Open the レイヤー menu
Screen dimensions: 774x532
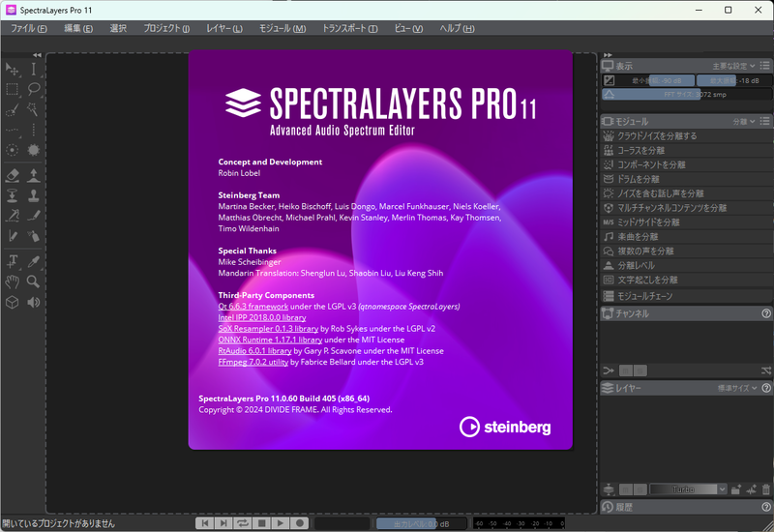coord(224,28)
